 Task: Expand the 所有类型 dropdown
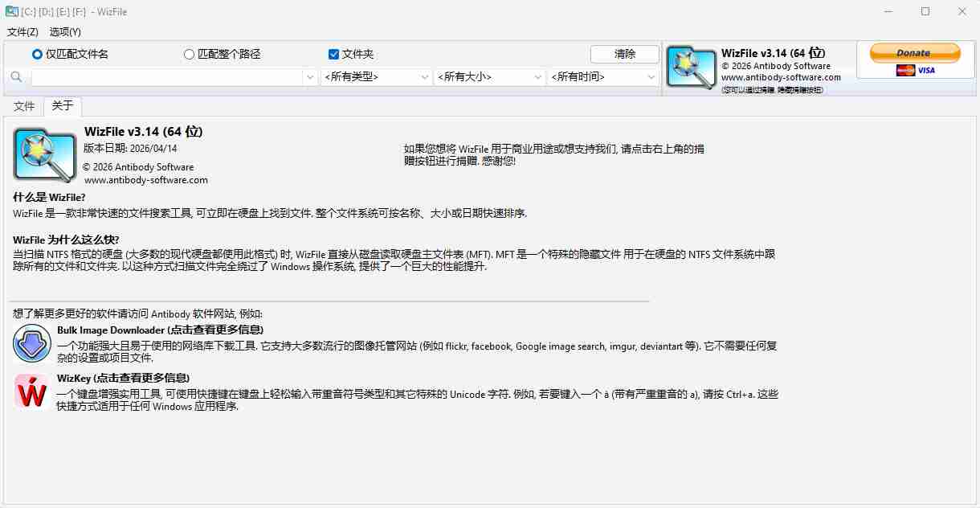point(376,77)
